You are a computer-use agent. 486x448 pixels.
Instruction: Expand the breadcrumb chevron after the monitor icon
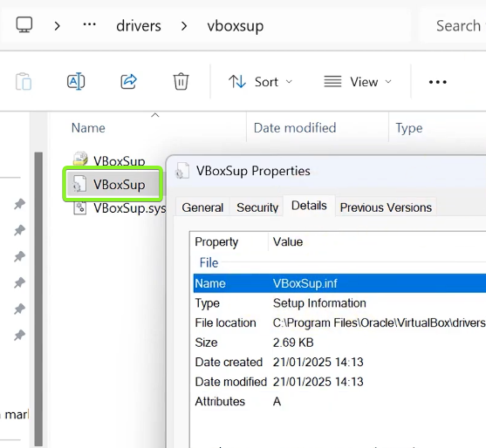pos(57,26)
